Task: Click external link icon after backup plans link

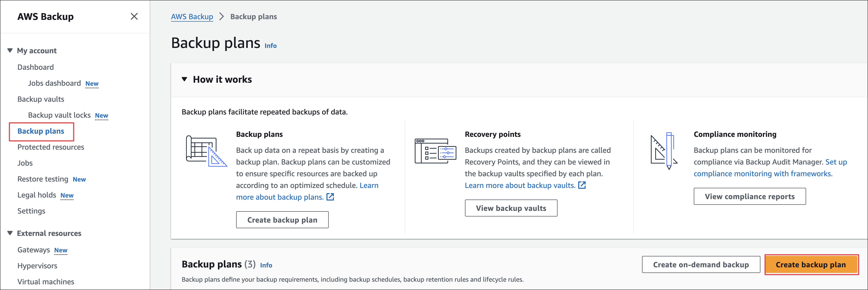Action: point(330,197)
